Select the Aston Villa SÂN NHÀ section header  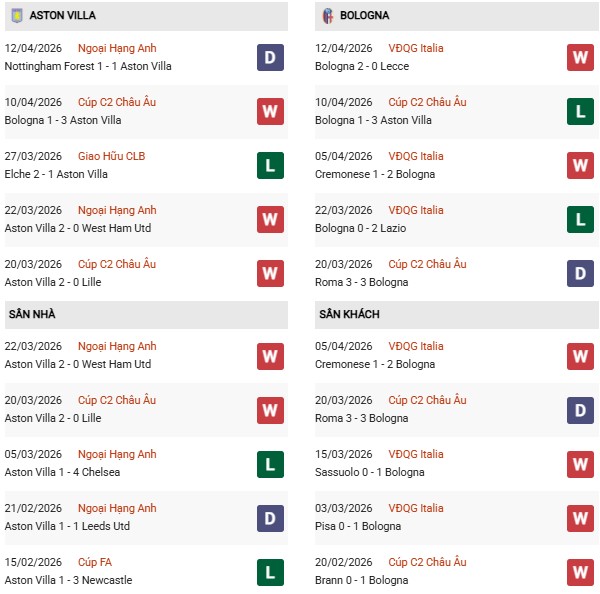click(32, 314)
